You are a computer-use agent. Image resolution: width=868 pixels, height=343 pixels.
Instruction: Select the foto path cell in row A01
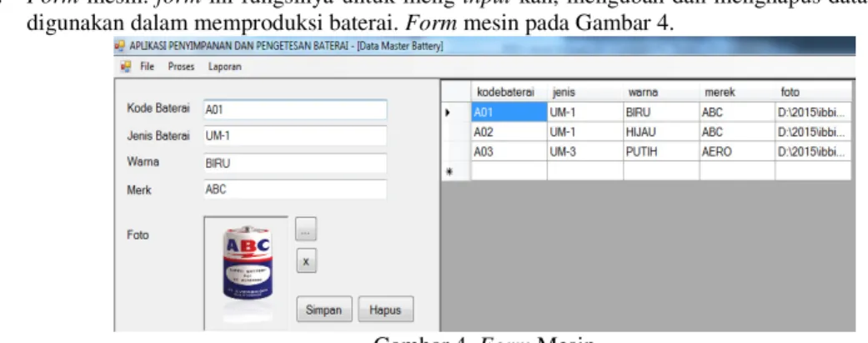(813, 112)
